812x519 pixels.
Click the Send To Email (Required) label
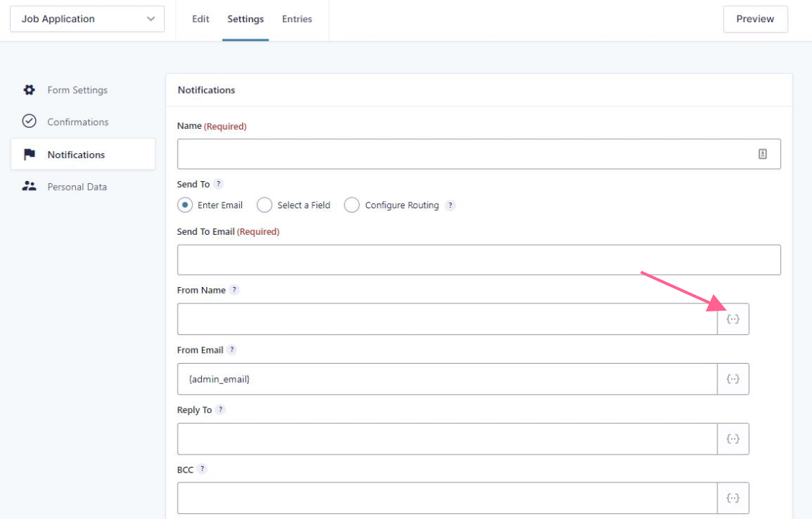click(228, 231)
